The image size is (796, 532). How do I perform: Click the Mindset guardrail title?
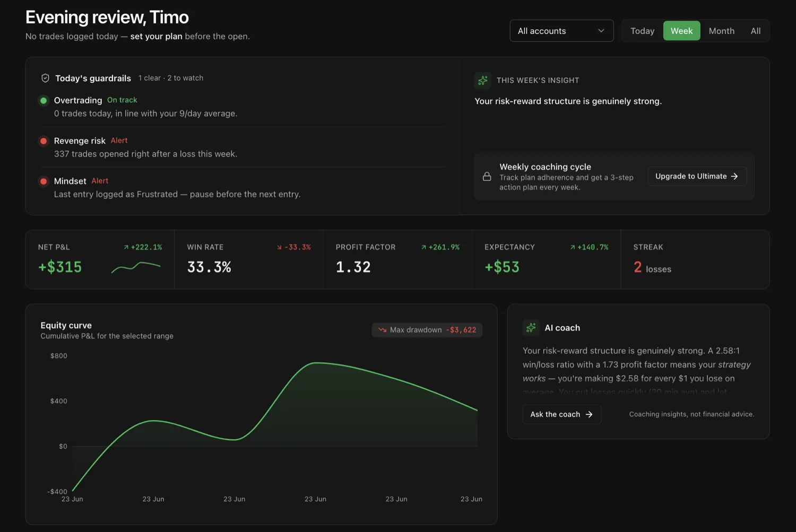(70, 181)
